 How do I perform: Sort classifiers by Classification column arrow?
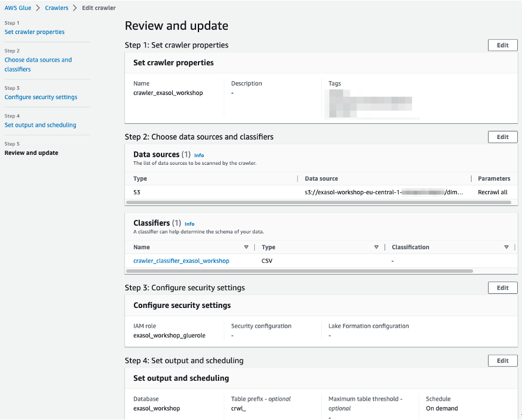tap(506, 247)
